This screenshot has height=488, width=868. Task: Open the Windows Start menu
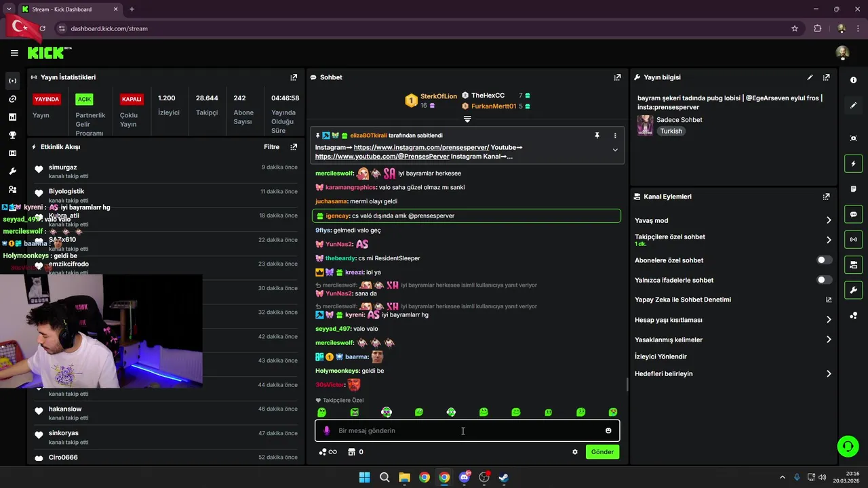coord(364,477)
